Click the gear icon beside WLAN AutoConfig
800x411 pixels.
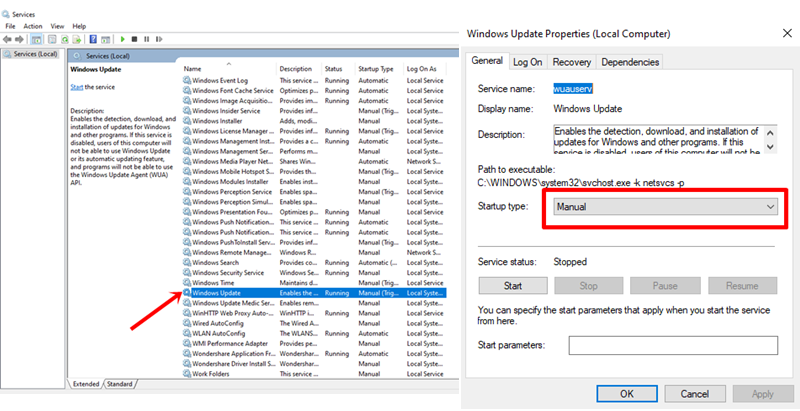pos(187,333)
